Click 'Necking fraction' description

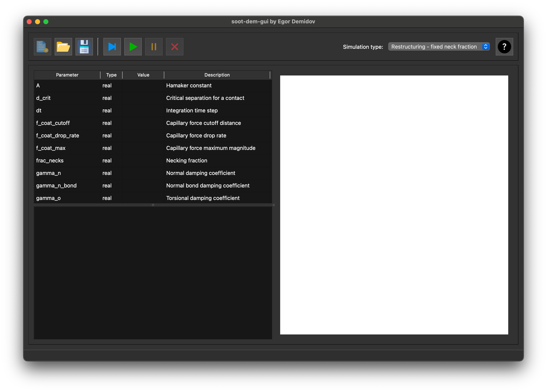[187, 161]
